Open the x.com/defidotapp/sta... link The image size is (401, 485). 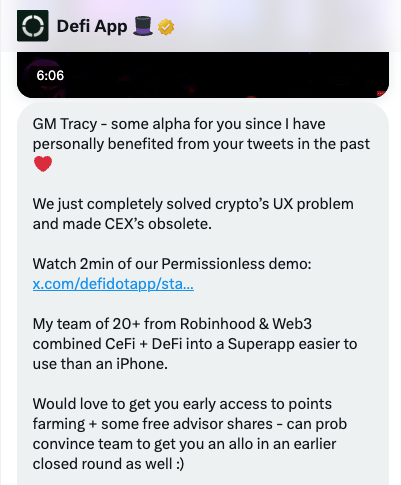click(113, 284)
